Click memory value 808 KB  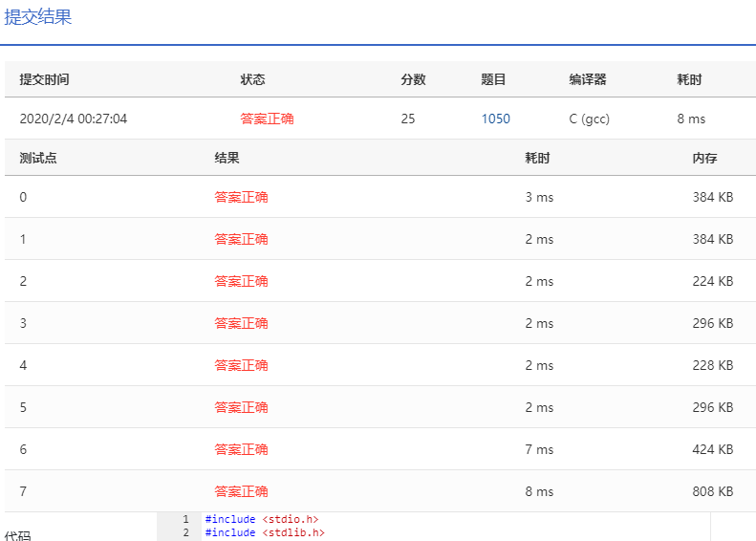point(713,491)
